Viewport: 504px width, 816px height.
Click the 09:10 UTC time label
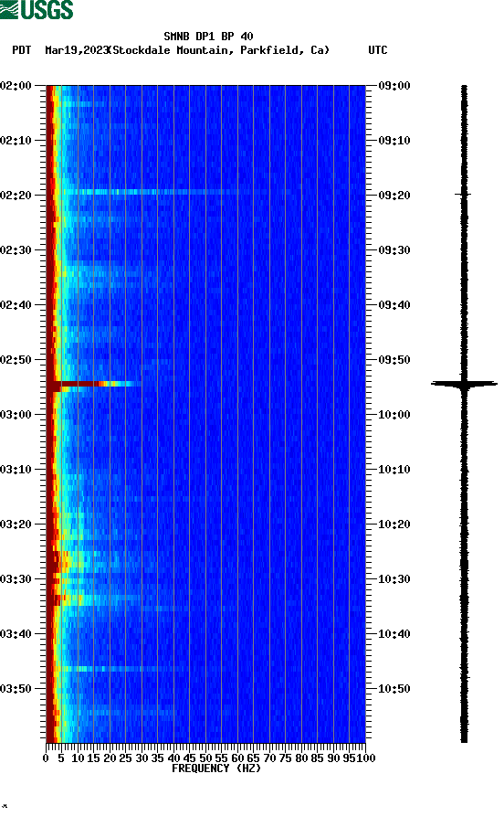[x=394, y=141]
